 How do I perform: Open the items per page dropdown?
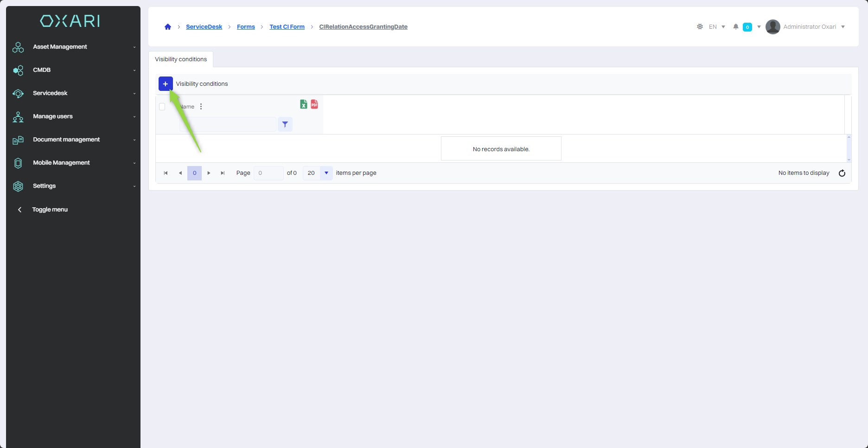[x=326, y=173]
